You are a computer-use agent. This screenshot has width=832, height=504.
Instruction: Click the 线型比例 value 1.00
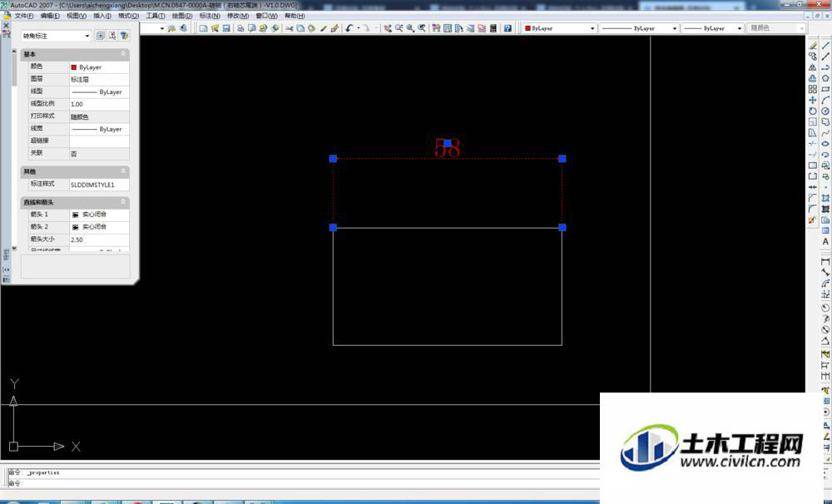[99, 105]
